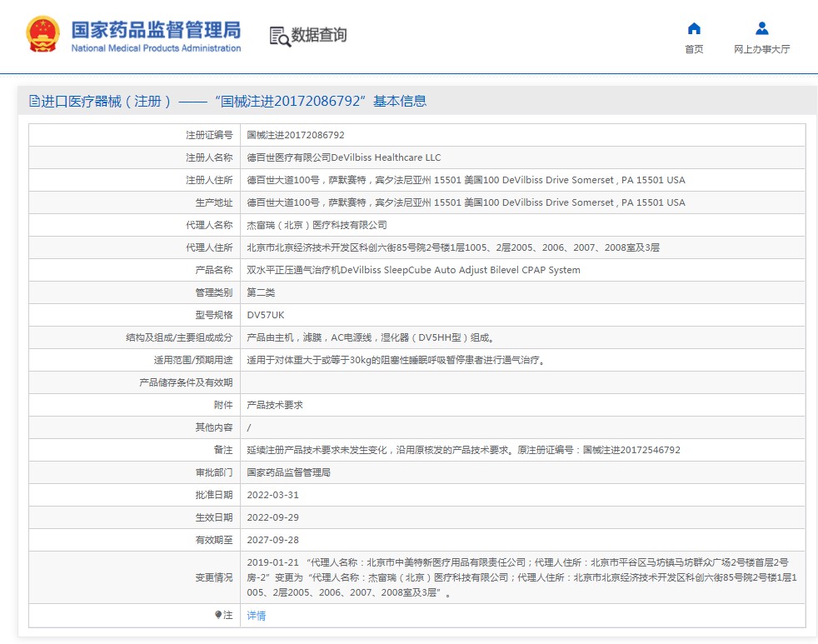The width and height of the screenshot is (818, 644).
Task: Select 杰富瑞（北京）医疗科技有限公司 agent name
Action: (317, 225)
